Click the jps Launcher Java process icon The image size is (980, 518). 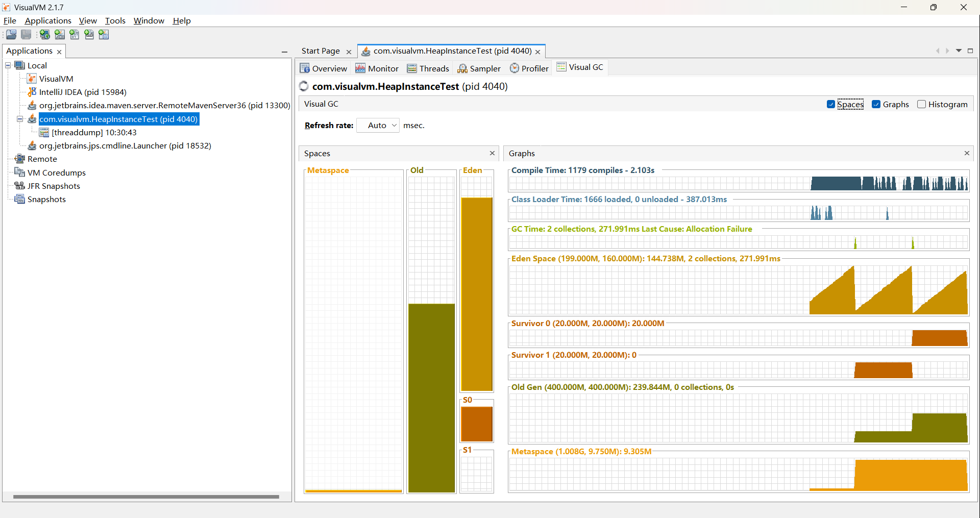[32, 145]
